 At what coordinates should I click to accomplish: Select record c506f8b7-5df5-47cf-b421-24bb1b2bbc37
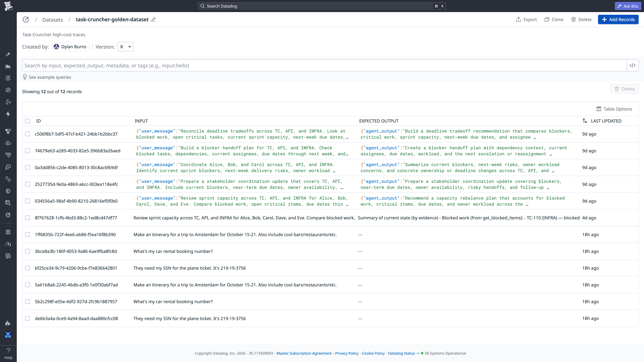[x=28, y=134]
